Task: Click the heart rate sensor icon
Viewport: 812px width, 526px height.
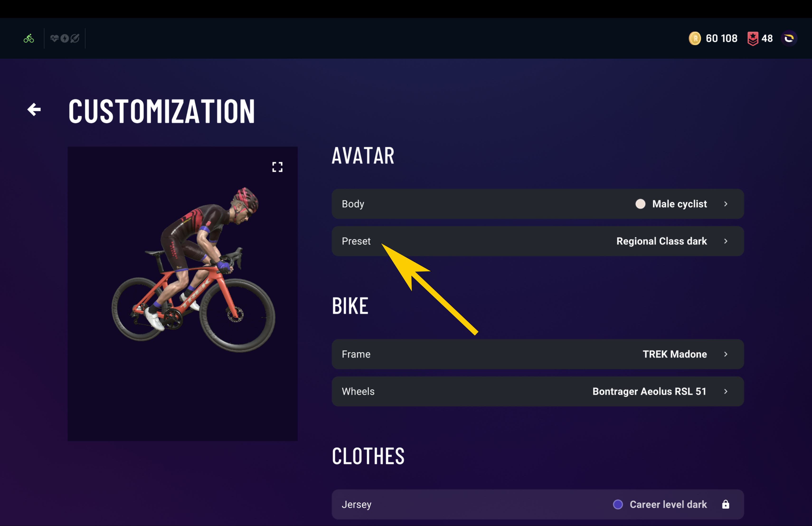Action: [54, 38]
